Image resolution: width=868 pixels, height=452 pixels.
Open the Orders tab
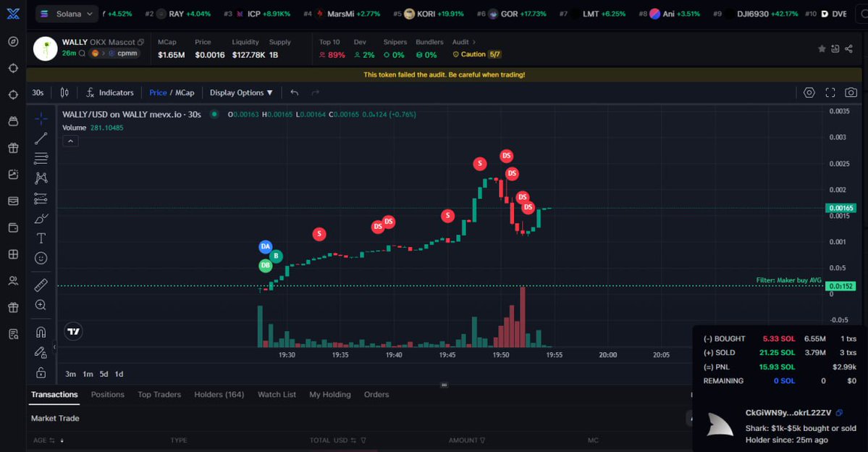pyautogui.click(x=376, y=394)
